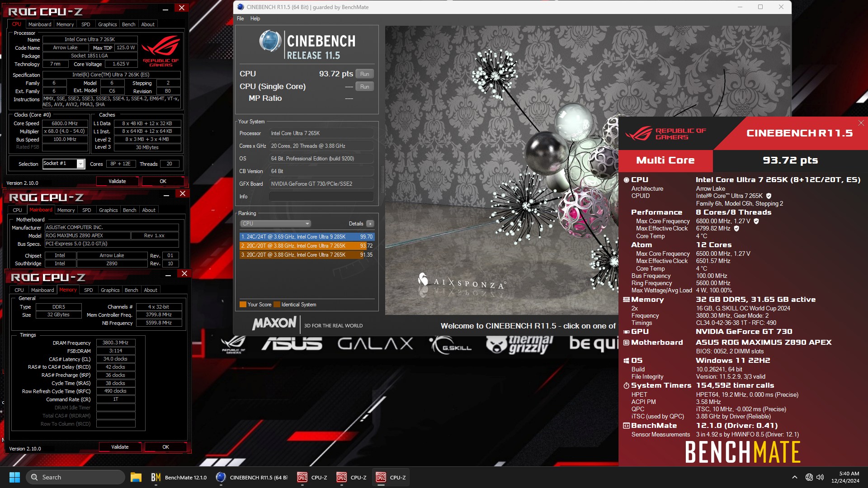The image size is (868, 488).
Task: Maximize the Cinebench window
Action: pos(760,7)
